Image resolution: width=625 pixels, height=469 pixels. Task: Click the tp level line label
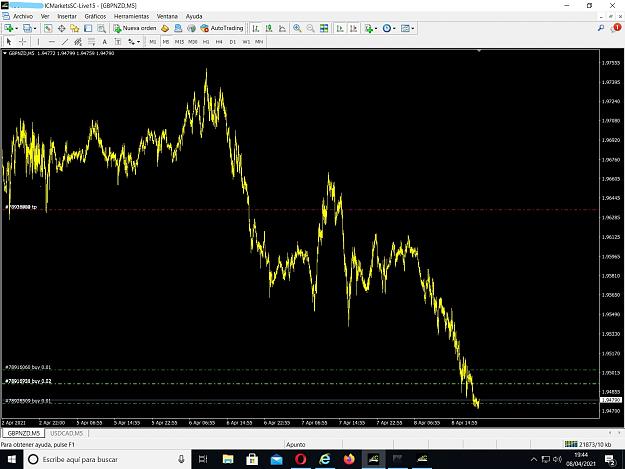[x=21, y=207]
